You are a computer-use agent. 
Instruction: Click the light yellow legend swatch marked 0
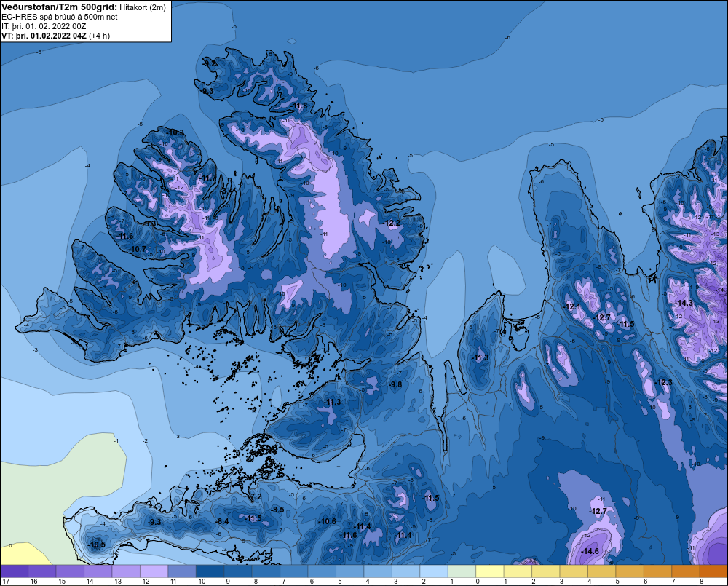489,571
